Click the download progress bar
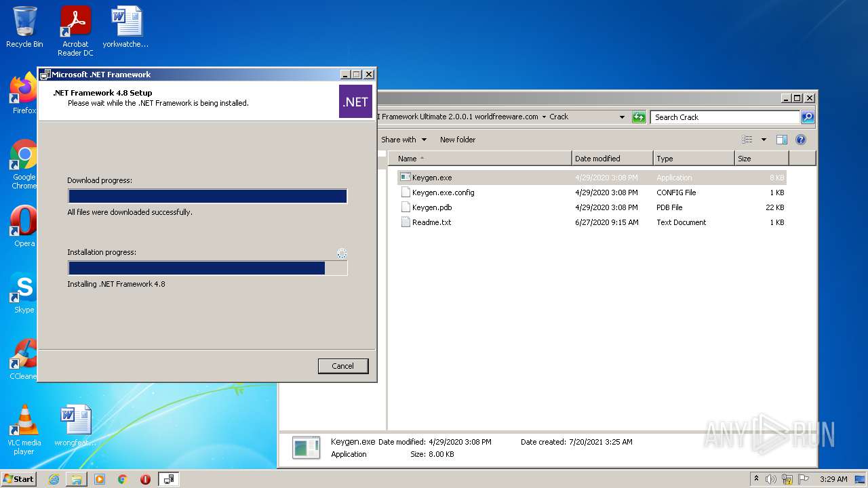Image resolution: width=868 pixels, height=488 pixels. point(208,197)
